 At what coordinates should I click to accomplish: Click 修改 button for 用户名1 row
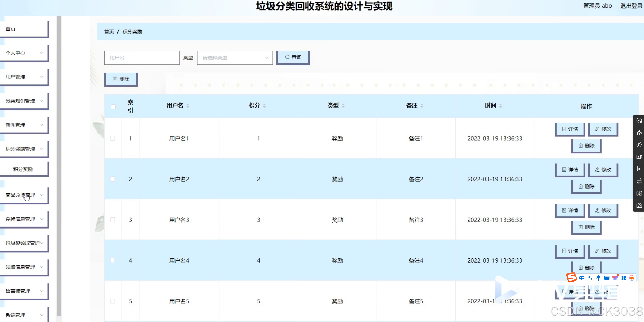point(603,129)
